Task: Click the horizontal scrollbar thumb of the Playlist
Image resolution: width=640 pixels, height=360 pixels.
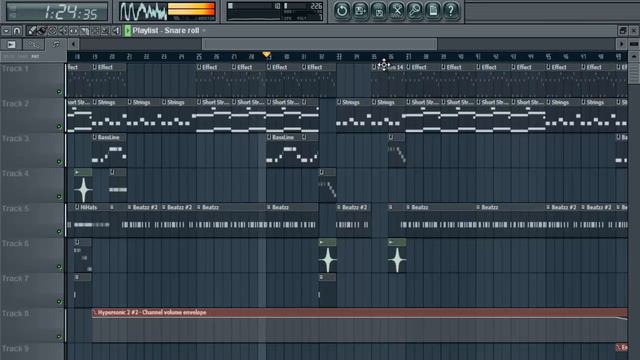Action: click(319, 44)
